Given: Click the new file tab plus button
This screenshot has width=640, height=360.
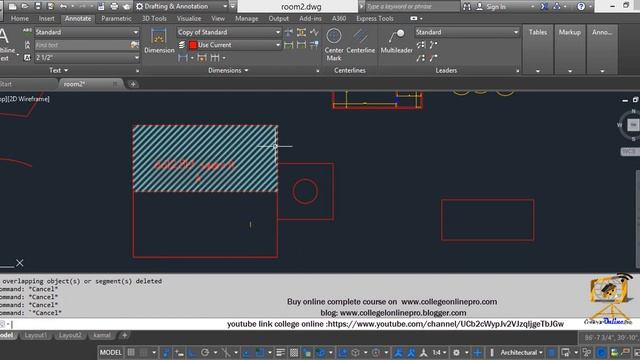Looking at the screenshot, I should point(133,84).
